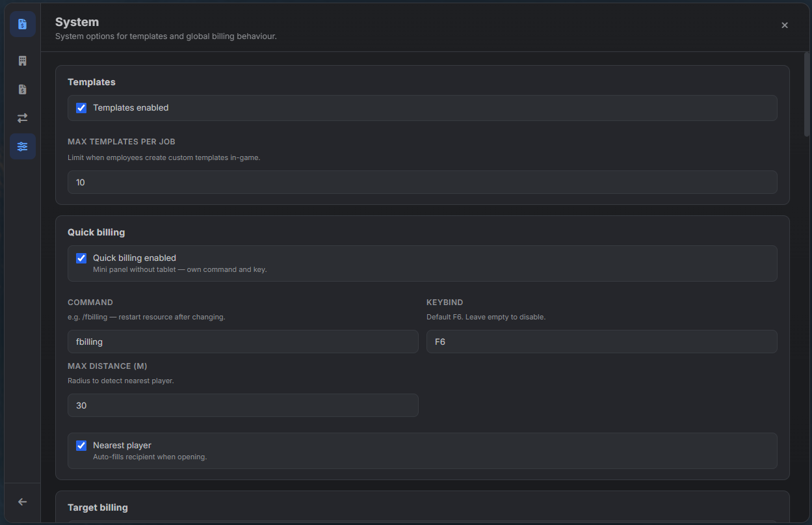Click the 'System options for templates' subtitle
The image size is (812, 525).
[x=166, y=36]
